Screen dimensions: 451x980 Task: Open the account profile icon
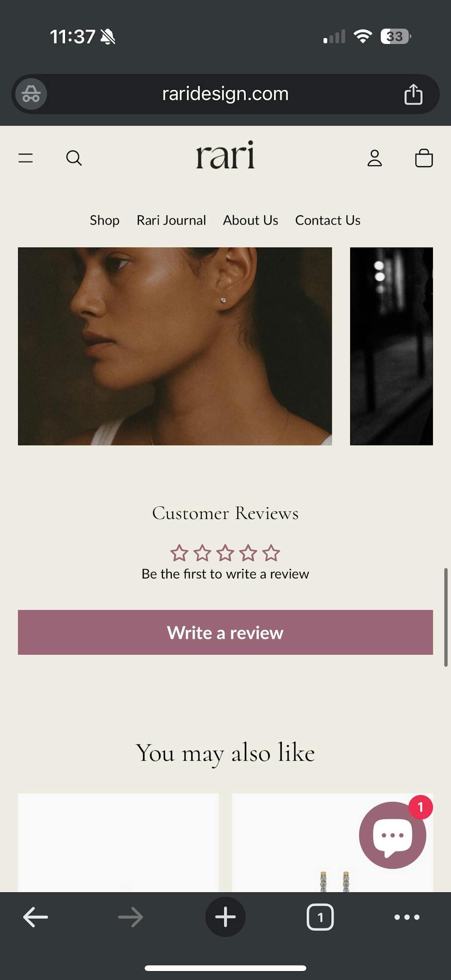[375, 158]
